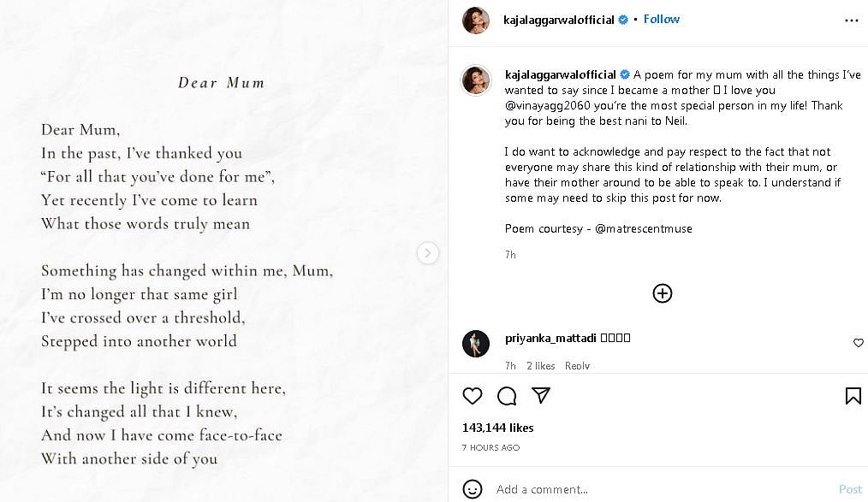
Task: View the 2 likes on priyanka_mattadi's comment
Action: click(540, 365)
